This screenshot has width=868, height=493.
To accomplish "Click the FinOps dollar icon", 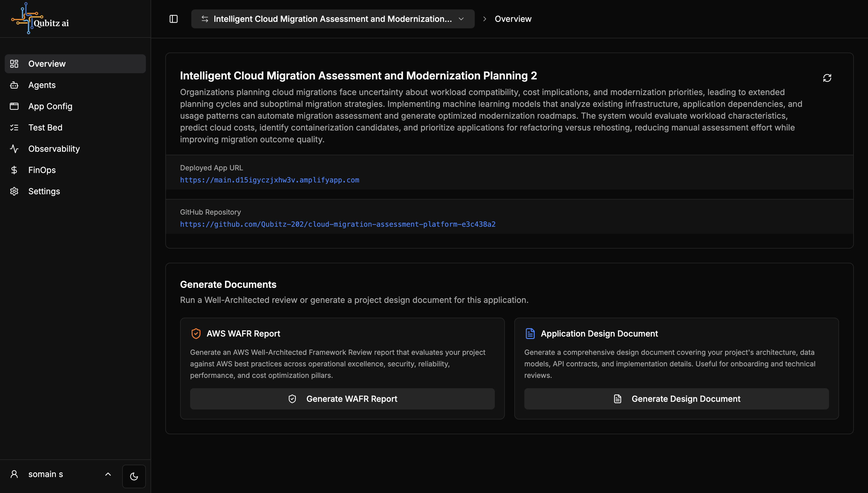I will click(x=14, y=170).
